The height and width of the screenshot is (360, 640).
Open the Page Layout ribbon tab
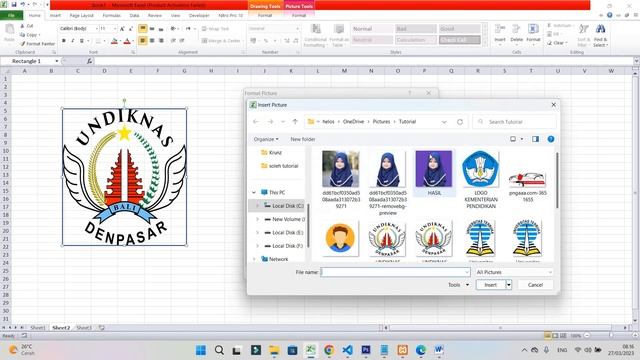coord(82,16)
